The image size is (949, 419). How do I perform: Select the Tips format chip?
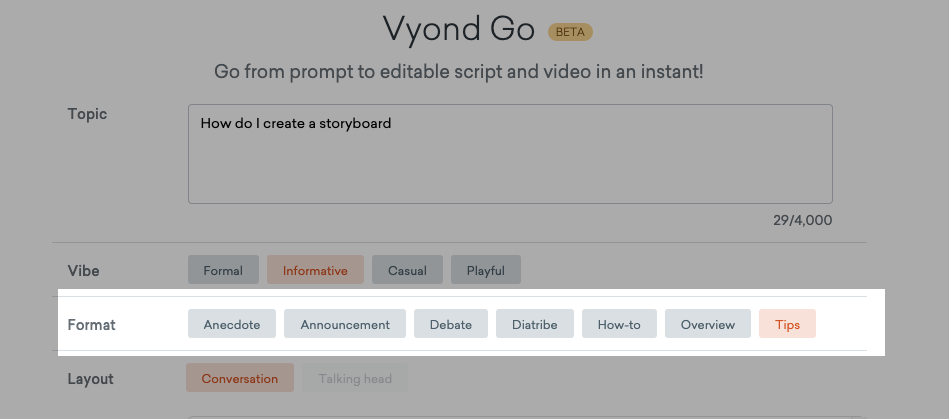[x=787, y=324]
